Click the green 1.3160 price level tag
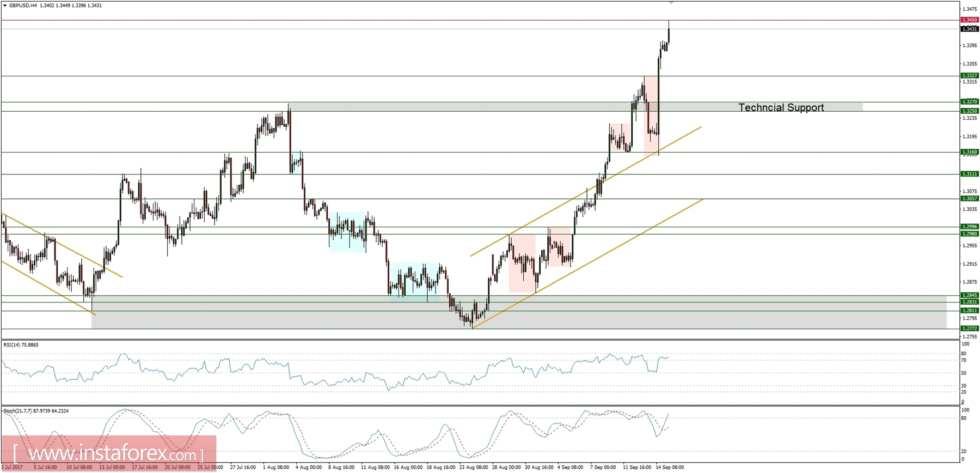The width and height of the screenshot is (980, 473). [x=970, y=152]
